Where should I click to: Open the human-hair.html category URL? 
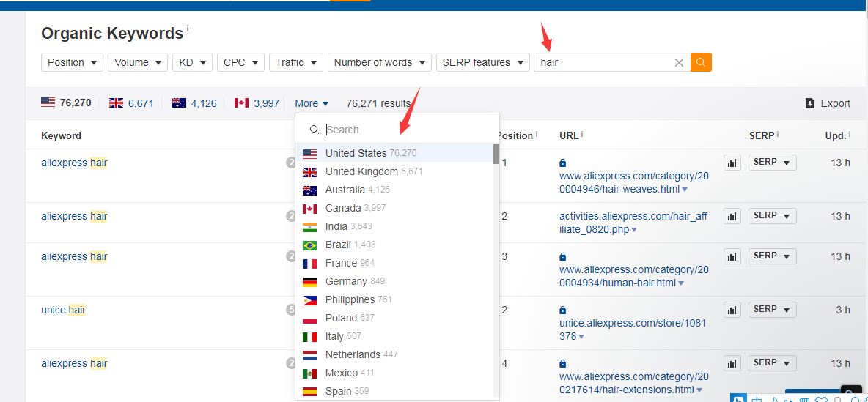634,277
